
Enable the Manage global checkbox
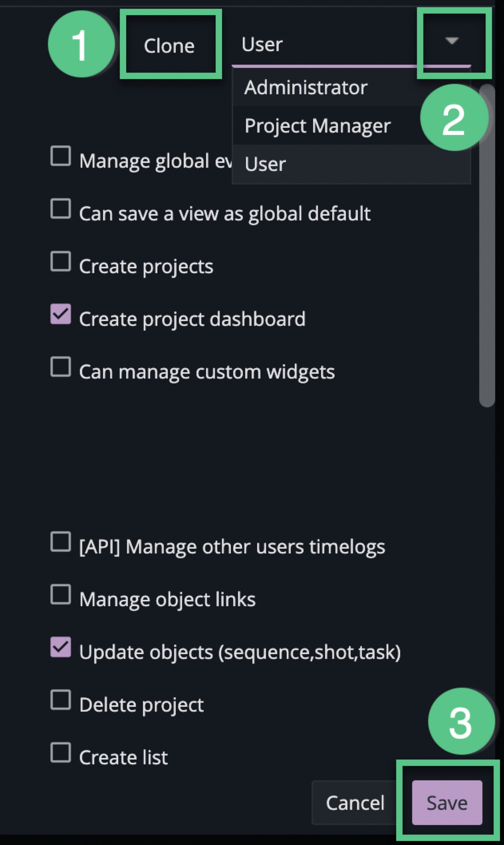[61, 156]
